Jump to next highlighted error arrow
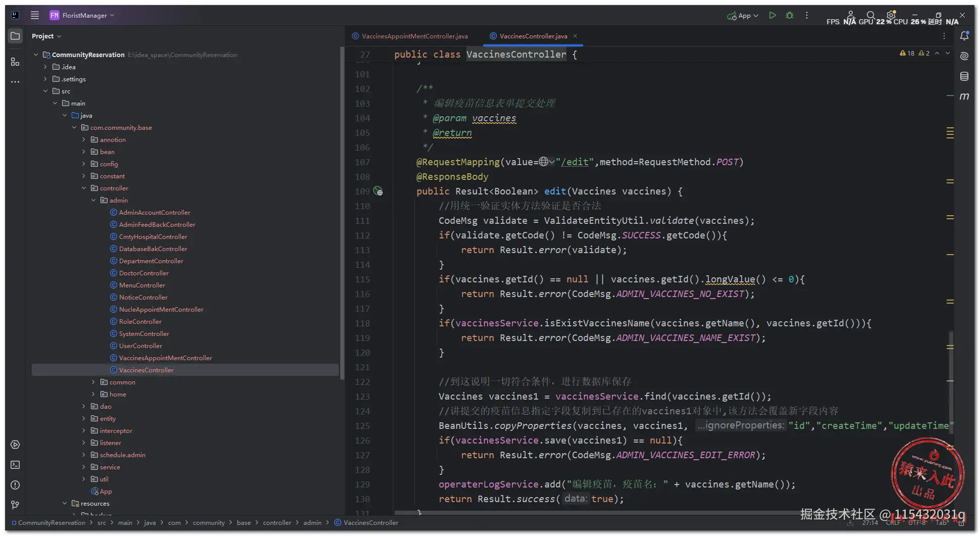Image resolution: width=980 pixels, height=536 pixels. click(x=948, y=53)
